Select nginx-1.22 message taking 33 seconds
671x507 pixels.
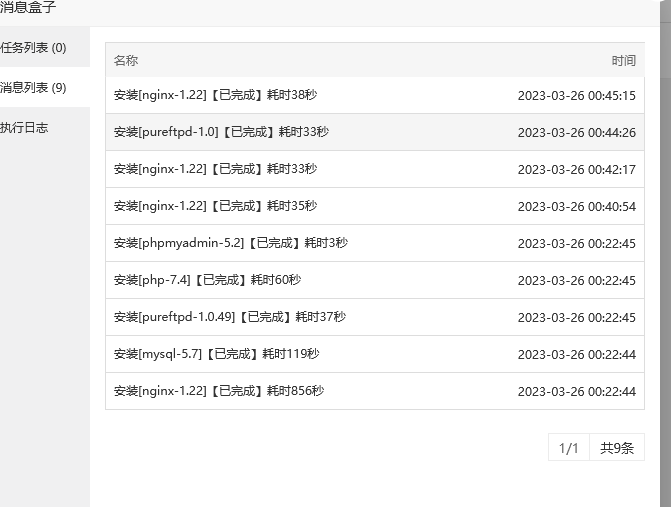pyautogui.click(x=215, y=169)
